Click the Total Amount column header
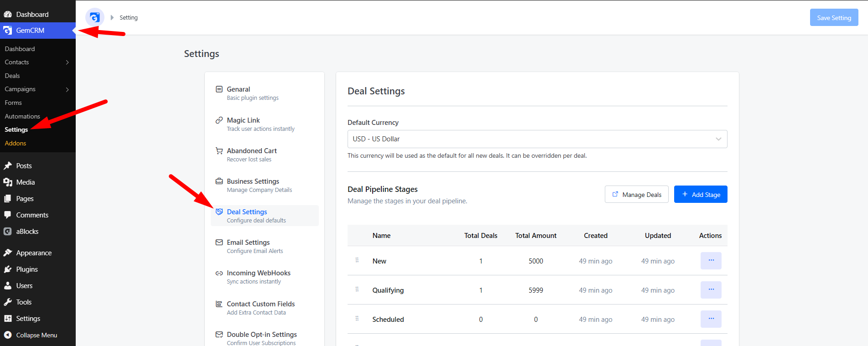This screenshot has height=346, width=868. [536, 236]
